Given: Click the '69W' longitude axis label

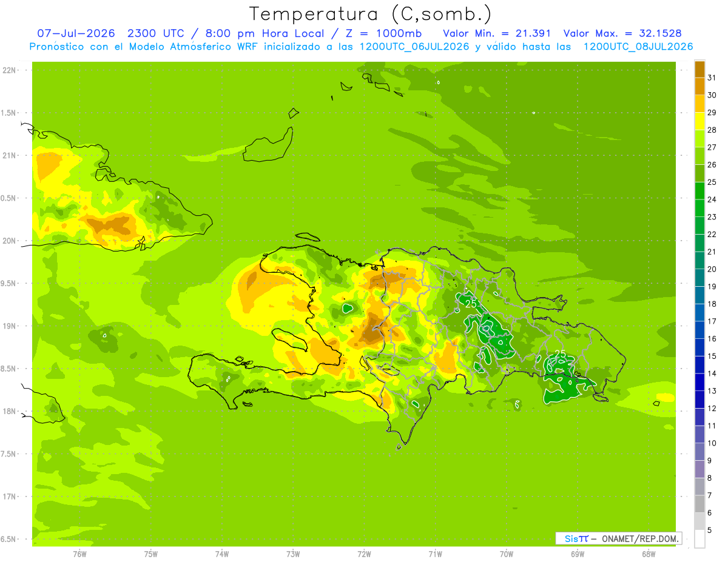Looking at the screenshot, I should click(x=578, y=554).
